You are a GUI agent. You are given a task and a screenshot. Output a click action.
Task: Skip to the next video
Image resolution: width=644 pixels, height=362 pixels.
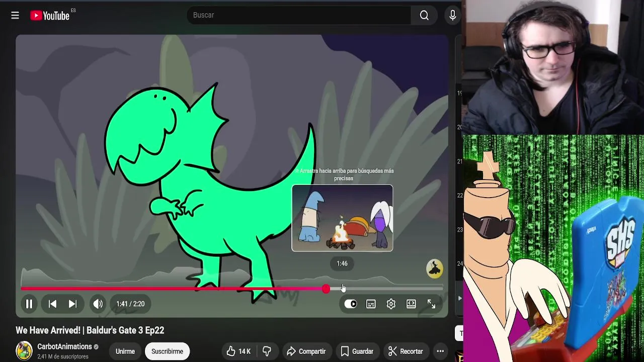pos(72,304)
